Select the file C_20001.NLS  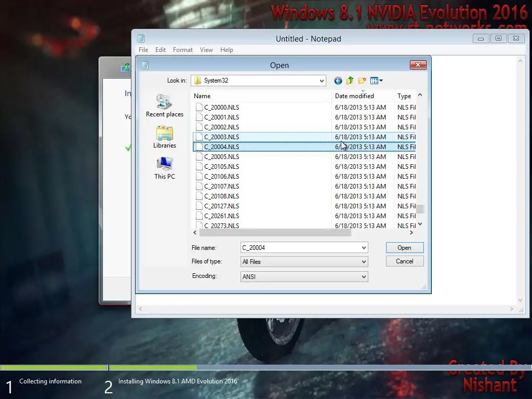[x=221, y=117]
